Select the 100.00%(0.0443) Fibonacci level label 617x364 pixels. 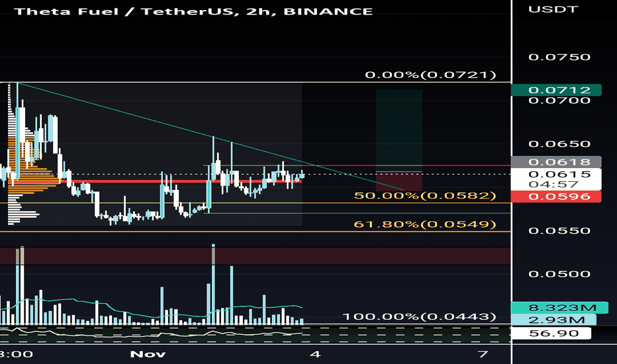419,317
